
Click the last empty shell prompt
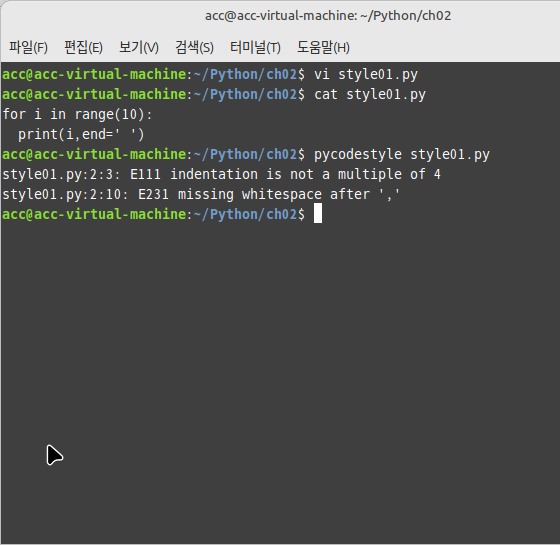pos(154,214)
